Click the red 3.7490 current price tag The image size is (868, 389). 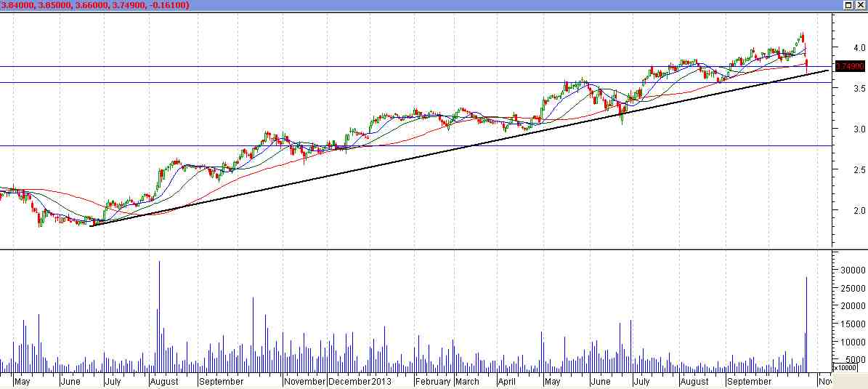(849, 66)
